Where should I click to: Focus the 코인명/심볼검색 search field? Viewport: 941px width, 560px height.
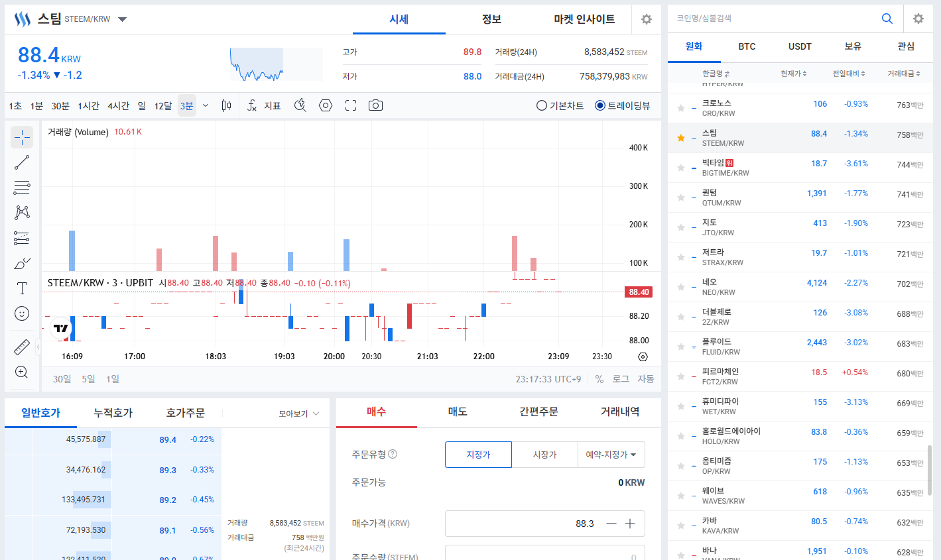click(773, 19)
